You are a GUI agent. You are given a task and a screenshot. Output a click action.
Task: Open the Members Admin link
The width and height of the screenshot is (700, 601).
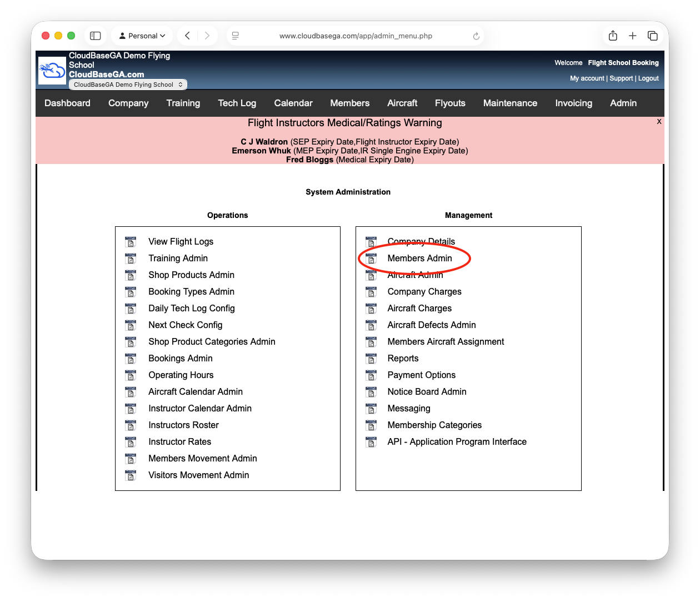point(420,259)
